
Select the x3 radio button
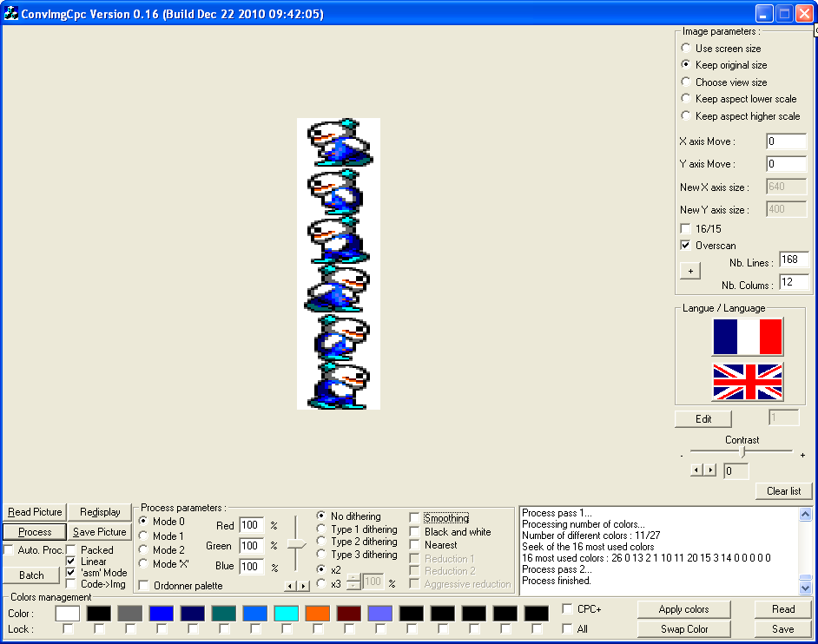tap(321, 583)
